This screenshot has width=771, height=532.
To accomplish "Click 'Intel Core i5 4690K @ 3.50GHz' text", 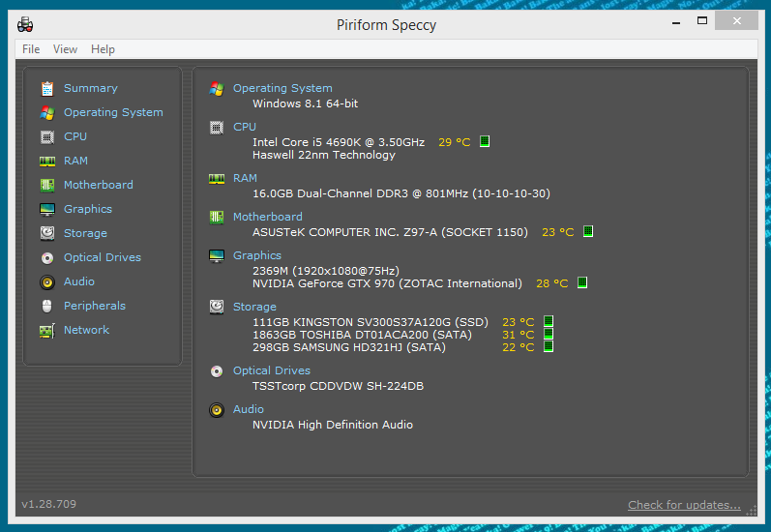I will click(x=339, y=142).
